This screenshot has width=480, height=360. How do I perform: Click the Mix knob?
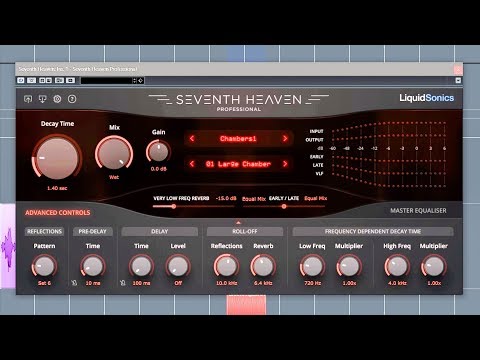114,153
